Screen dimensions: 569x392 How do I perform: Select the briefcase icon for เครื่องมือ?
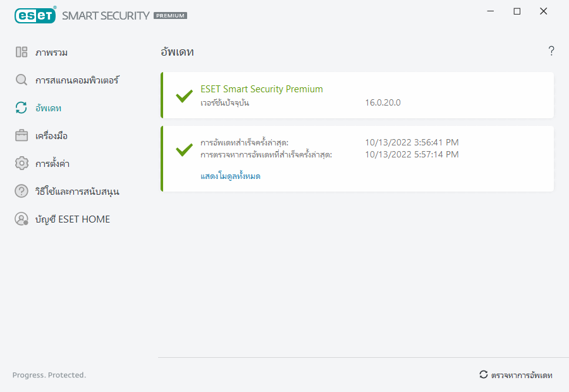21,136
